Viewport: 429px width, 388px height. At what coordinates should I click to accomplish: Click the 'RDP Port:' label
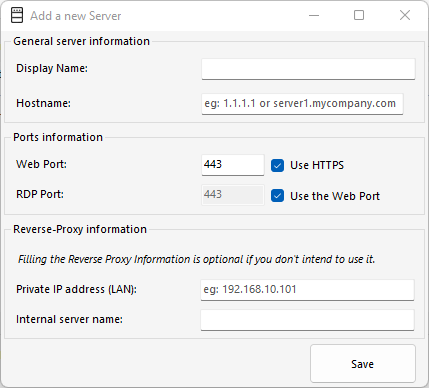tap(40, 194)
